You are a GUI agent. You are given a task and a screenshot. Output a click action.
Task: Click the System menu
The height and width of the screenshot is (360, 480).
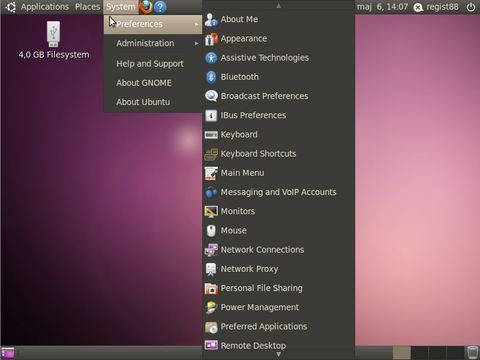coord(121,7)
